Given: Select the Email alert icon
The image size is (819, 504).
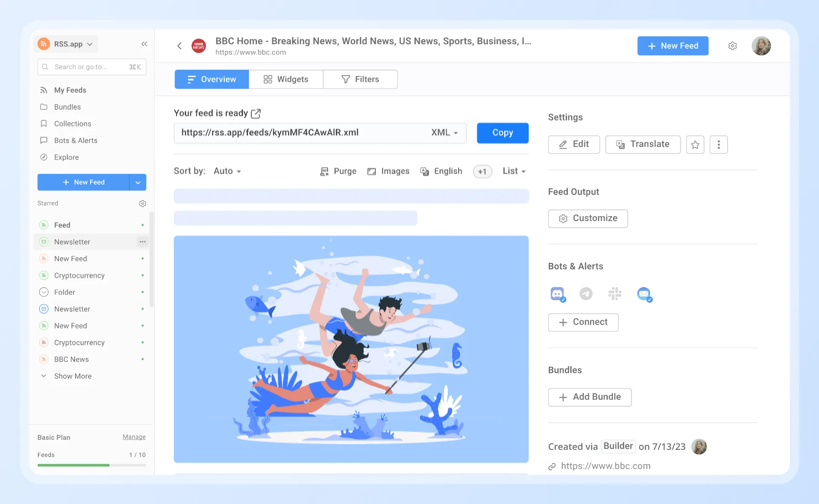Looking at the screenshot, I should (x=644, y=294).
